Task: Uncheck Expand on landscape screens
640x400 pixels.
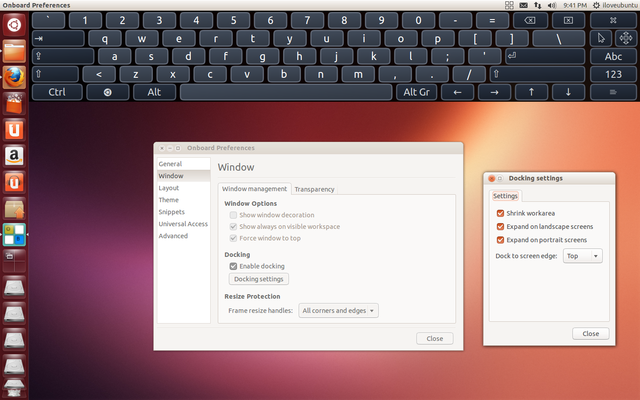Action: coord(500,227)
